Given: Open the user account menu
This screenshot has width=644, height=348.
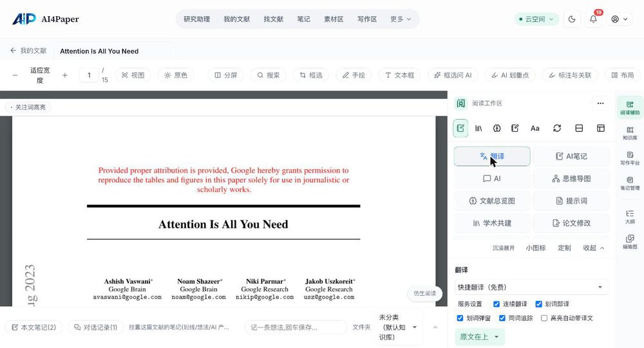Looking at the screenshot, I should [x=620, y=19].
